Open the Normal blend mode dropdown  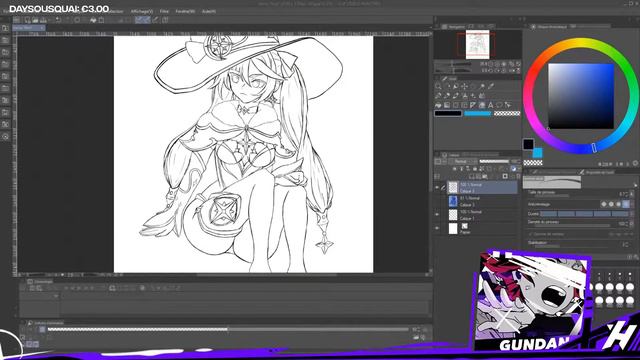click(x=464, y=162)
